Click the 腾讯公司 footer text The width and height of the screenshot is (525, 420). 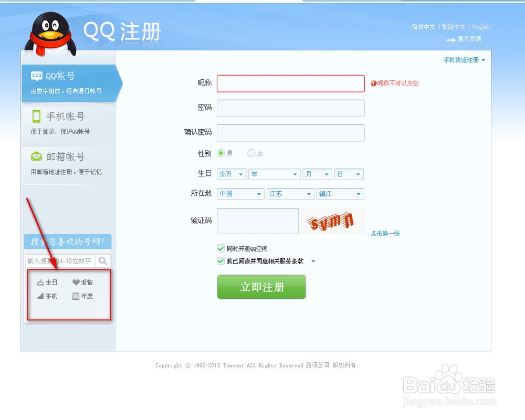(x=318, y=365)
